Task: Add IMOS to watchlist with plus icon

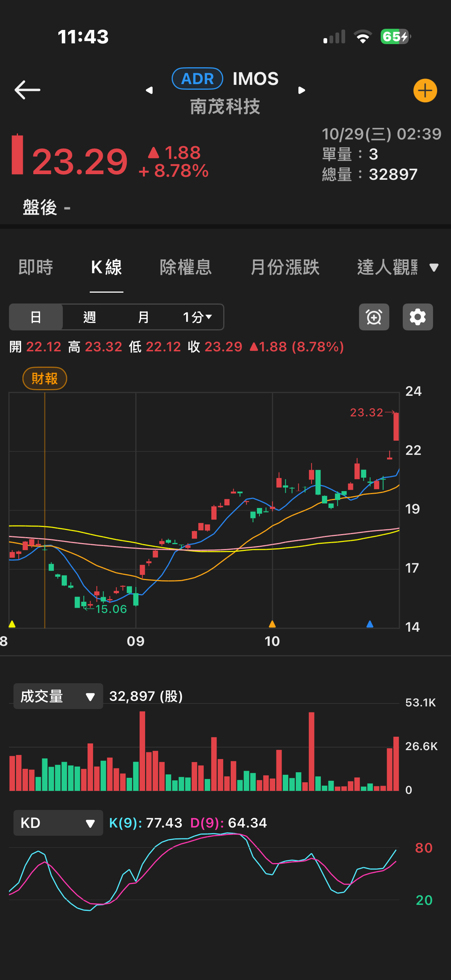Action: point(425,90)
